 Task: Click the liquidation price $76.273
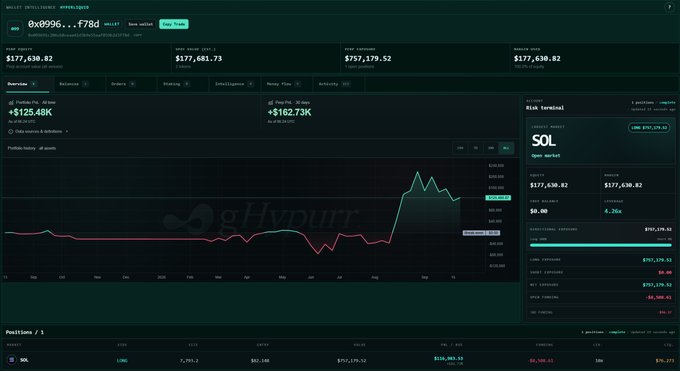click(x=665, y=361)
